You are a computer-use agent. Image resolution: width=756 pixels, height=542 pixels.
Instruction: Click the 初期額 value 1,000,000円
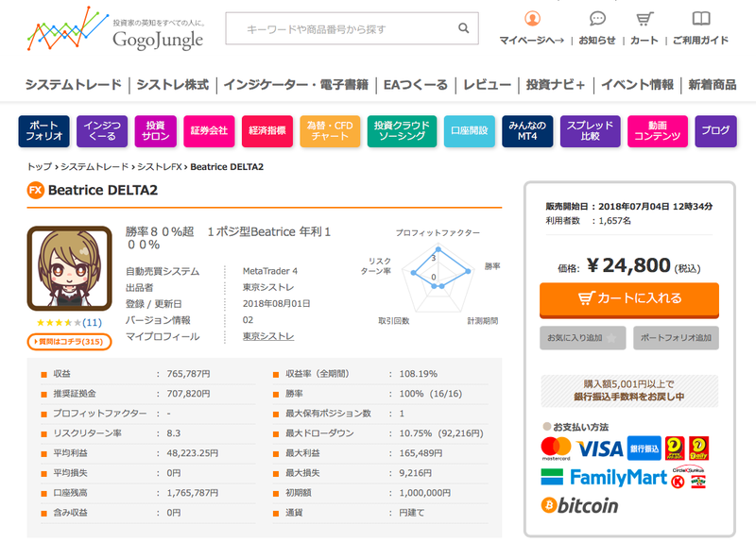424,493
